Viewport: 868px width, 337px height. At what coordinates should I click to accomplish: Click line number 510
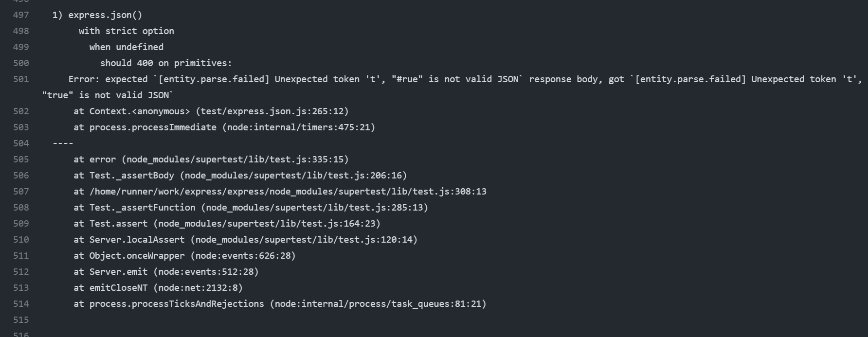point(21,240)
